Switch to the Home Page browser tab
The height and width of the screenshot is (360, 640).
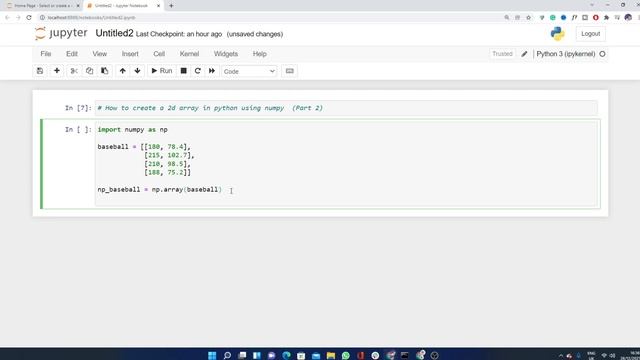tap(42, 6)
